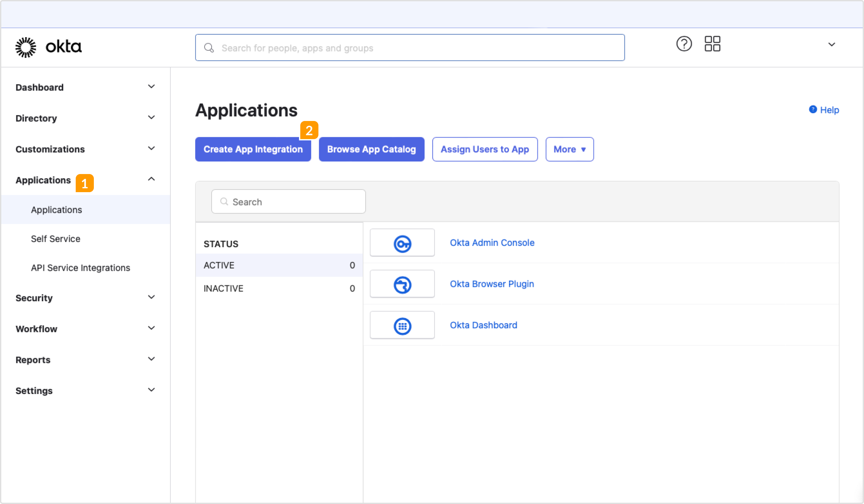Viewport: 864px width, 504px height.
Task: Click the Okta Dashboard icon
Action: [x=402, y=324]
